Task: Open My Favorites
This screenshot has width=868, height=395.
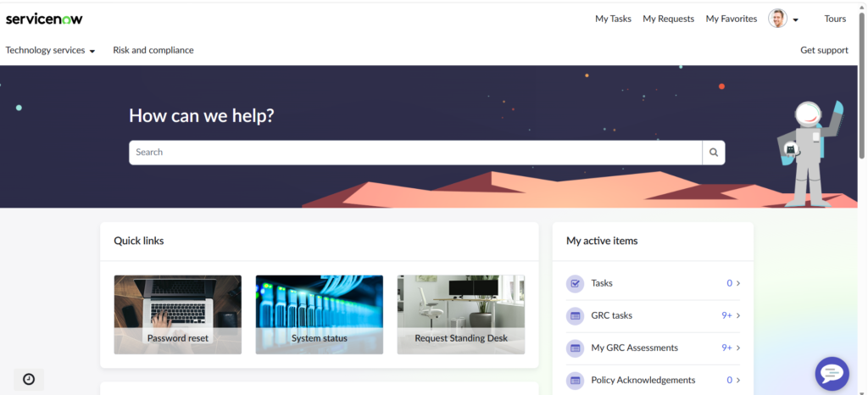Action: [x=731, y=19]
